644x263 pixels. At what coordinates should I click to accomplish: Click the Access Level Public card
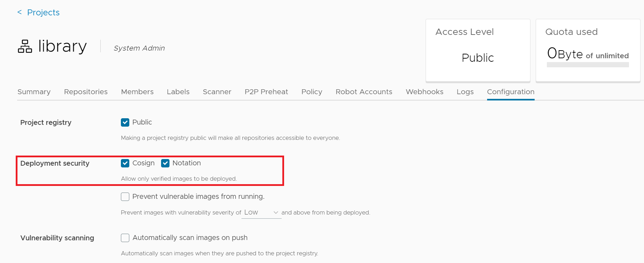pos(477,51)
